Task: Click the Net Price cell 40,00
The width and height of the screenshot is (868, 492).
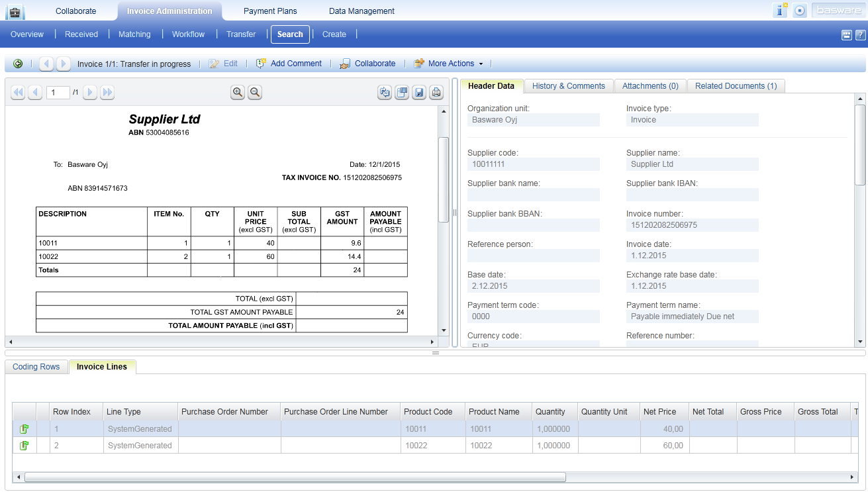Action: pos(663,429)
